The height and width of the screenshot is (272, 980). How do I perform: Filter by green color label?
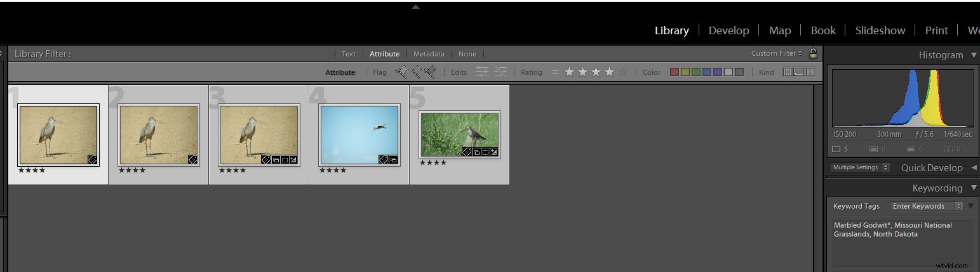(696, 72)
